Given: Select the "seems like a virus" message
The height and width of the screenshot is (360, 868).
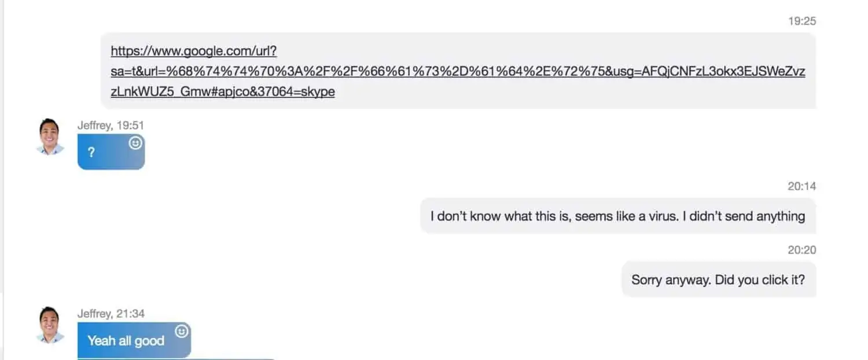Looking at the screenshot, I should click(618, 216).
